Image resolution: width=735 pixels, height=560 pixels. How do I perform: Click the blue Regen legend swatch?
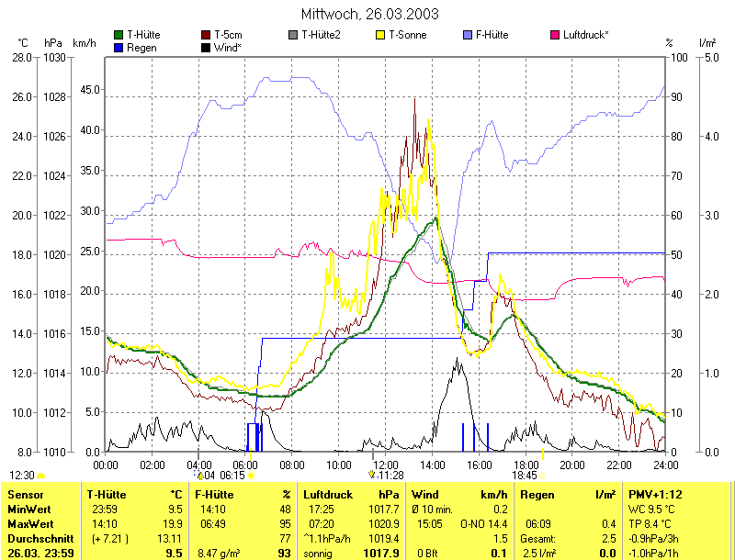point(119,47)
